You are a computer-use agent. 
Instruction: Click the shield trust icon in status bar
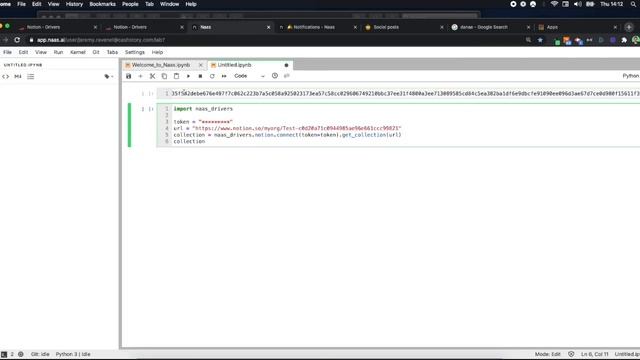[x=571, y=354]
